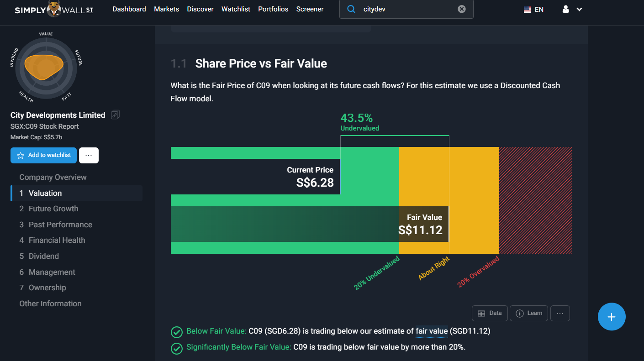The image size is (644, 361).
Task: Go to Screener in top navigation
Action: click(x=310, y=9)
